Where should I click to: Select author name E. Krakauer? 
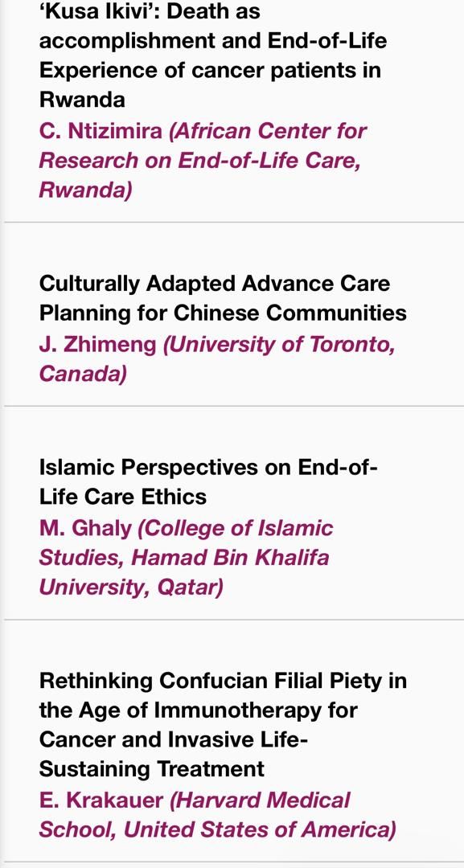click(101, 800)
